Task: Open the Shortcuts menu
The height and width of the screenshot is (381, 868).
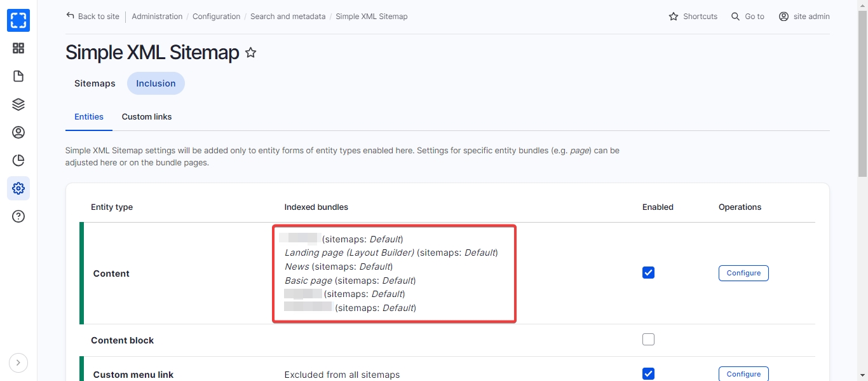Action: pos(693,17)
